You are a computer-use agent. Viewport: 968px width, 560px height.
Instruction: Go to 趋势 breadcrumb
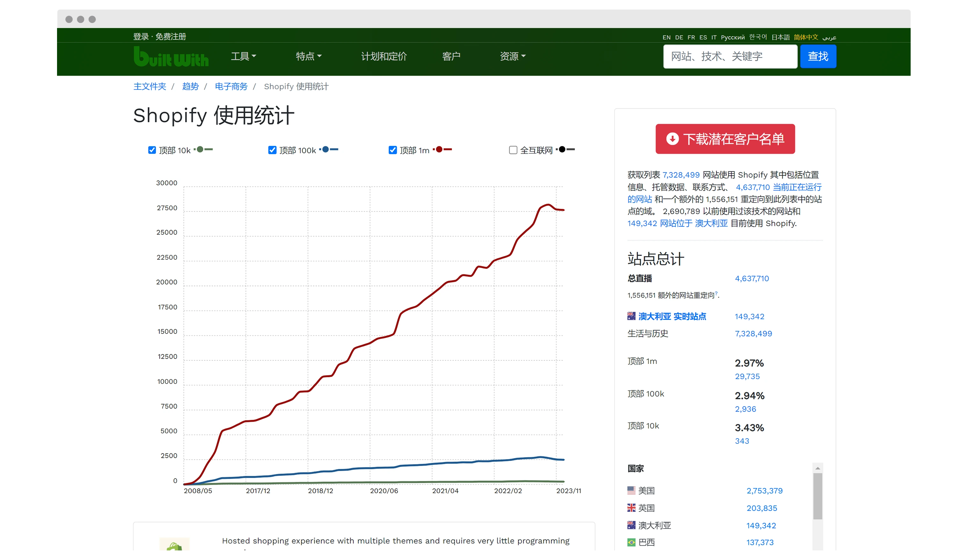coord(190,86)
